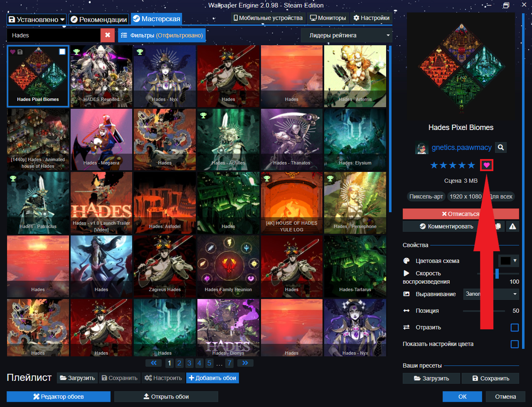This screenshot has width=532, height=407.
Task: Open the Лидеры рейтинга sorting dropdown
Action: pos(346,35)
